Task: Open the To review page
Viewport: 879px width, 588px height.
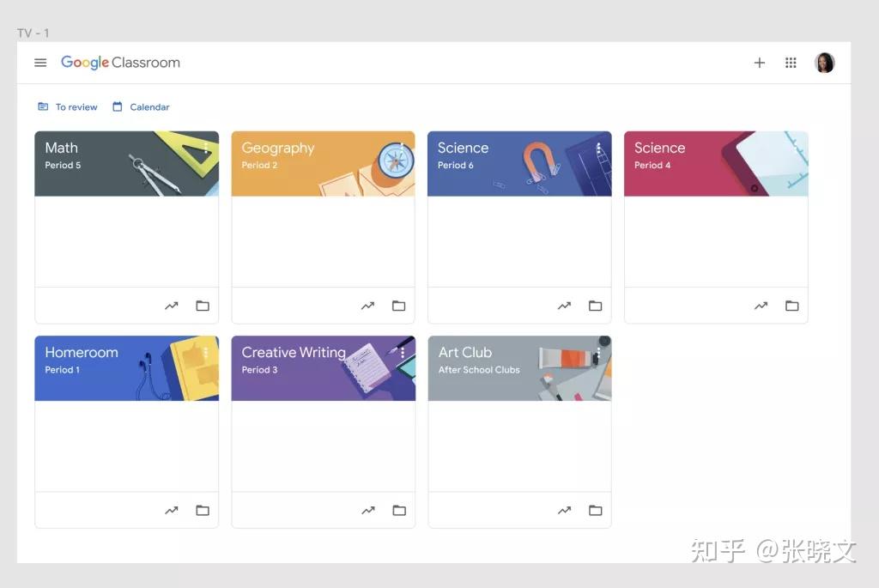Action: pos(68,106)
